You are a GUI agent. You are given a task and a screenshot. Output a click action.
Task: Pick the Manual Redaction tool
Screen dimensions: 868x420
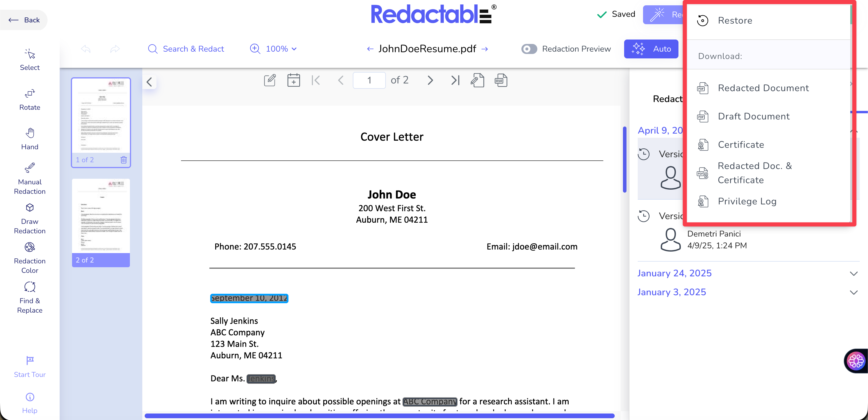[30, 179]
